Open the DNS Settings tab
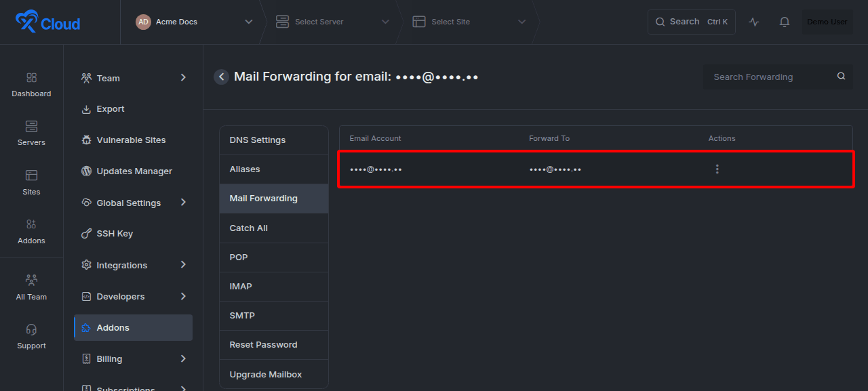This screenshot has width=868, height=391. click(x=274, y=140)
